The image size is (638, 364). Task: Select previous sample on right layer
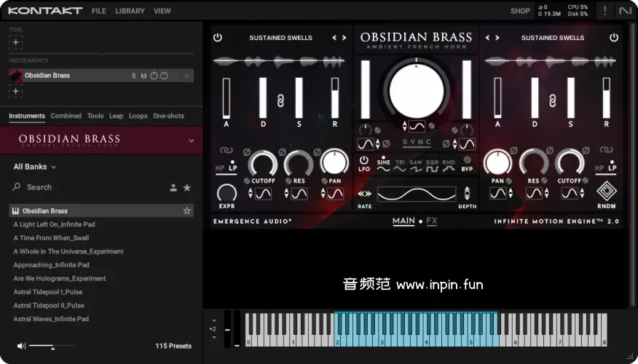487,37
